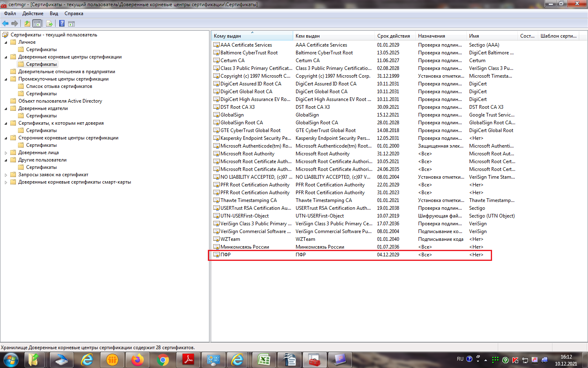Toggle the show/hide action pane icon
588x368 pixels.
click(x=71, y=24)
